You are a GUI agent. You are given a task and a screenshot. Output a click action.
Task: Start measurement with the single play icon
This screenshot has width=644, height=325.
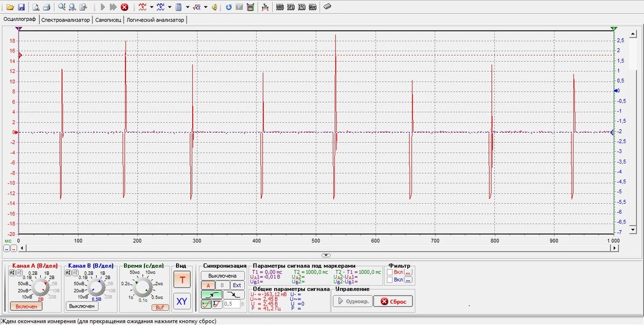103,8
